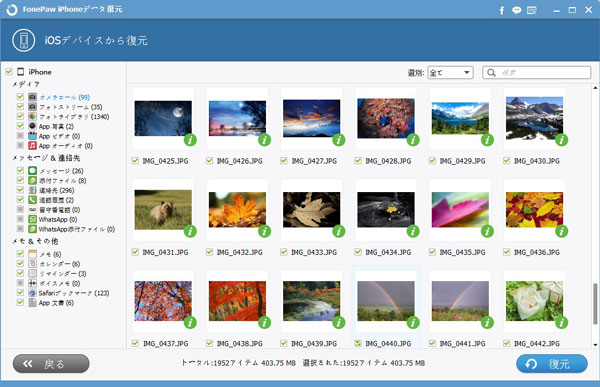Select the カレンダー (6) category label
This screenshot has width=600, height=387.
coord(59,264)
